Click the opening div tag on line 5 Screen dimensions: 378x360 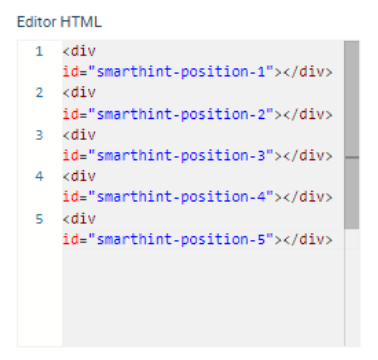79,219
